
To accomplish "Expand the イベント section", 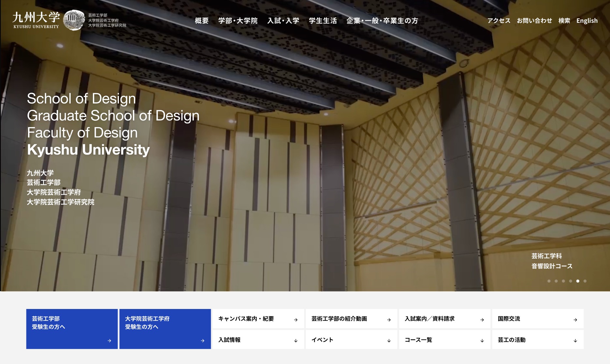I will 389,341.
